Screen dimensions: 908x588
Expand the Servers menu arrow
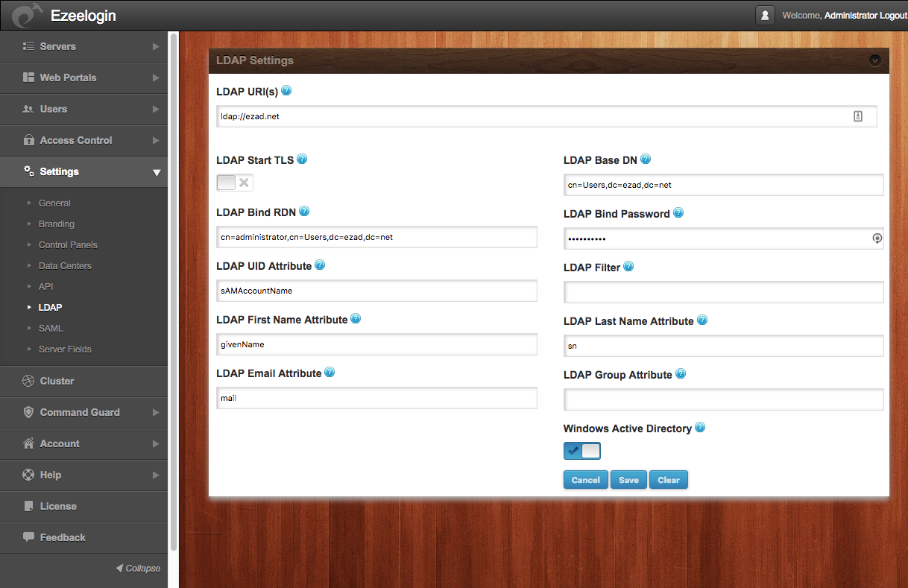tap(156, 46)
